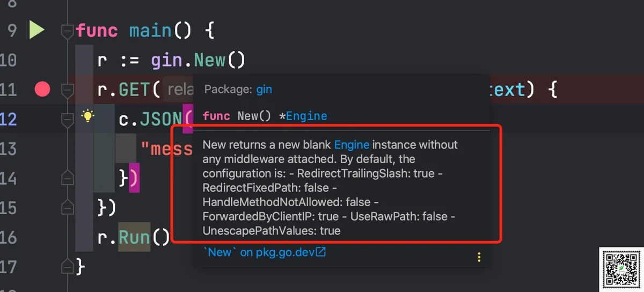
Task: Remove the red breakpoint on line 11
Action: click(42, 89)
